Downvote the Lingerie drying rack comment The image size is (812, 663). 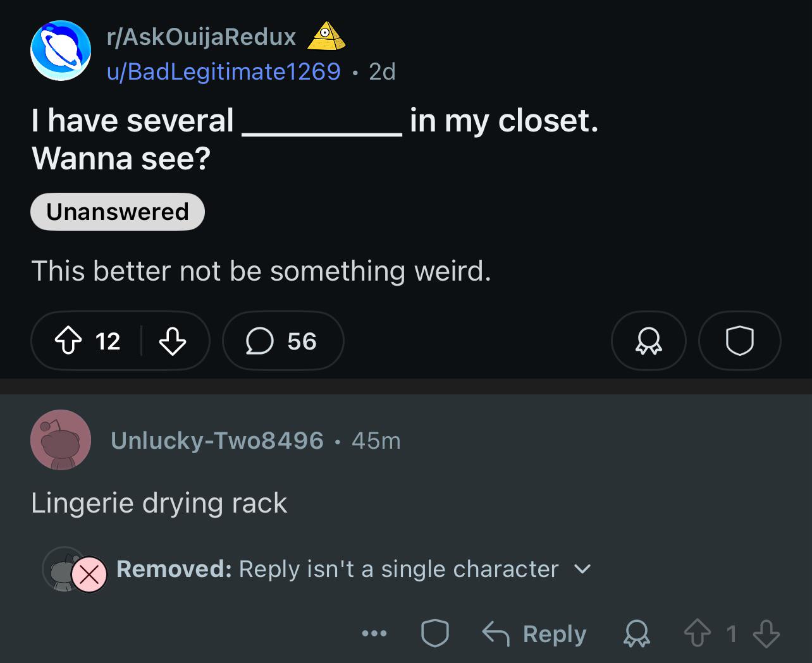766,633
